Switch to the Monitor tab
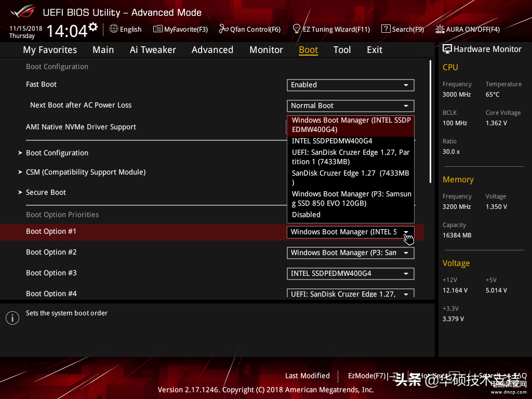This screenshot has height=399, width=532. click(x=267, y=50)
